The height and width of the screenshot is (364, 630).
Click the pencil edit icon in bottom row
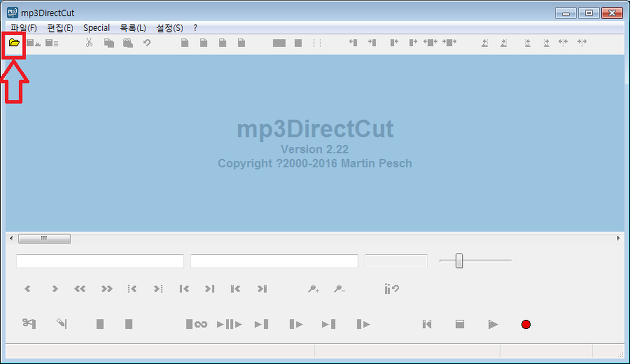point(61,323)
